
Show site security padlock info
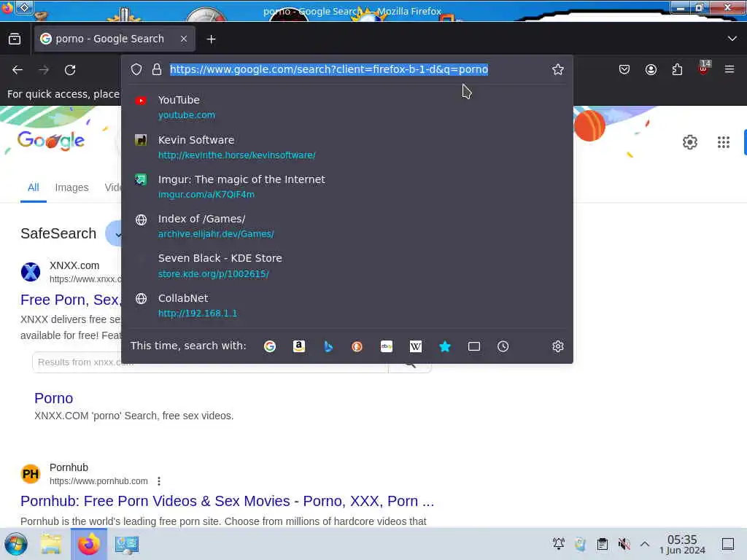click(x=157, y=69)
